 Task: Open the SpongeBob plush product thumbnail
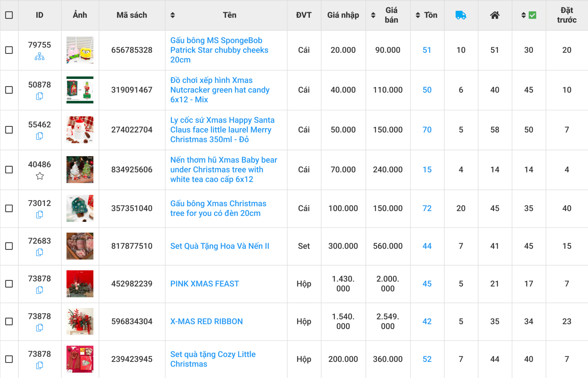coord(80,50)
